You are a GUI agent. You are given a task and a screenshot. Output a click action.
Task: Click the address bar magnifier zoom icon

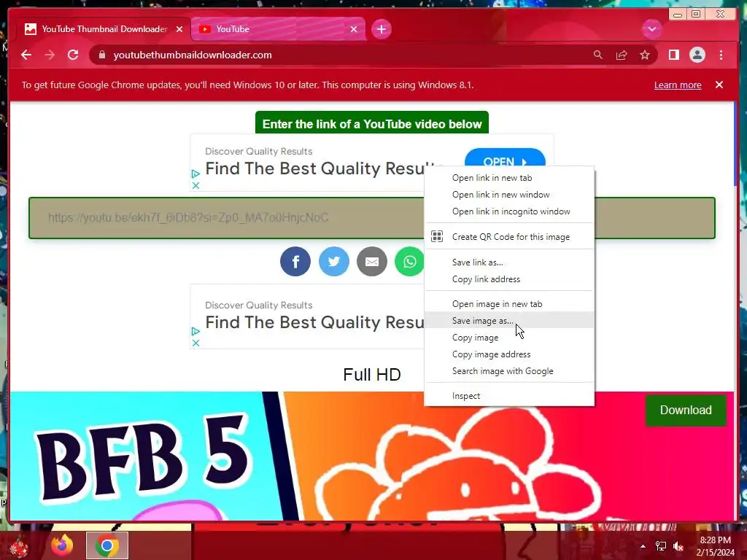pos(598,55)
